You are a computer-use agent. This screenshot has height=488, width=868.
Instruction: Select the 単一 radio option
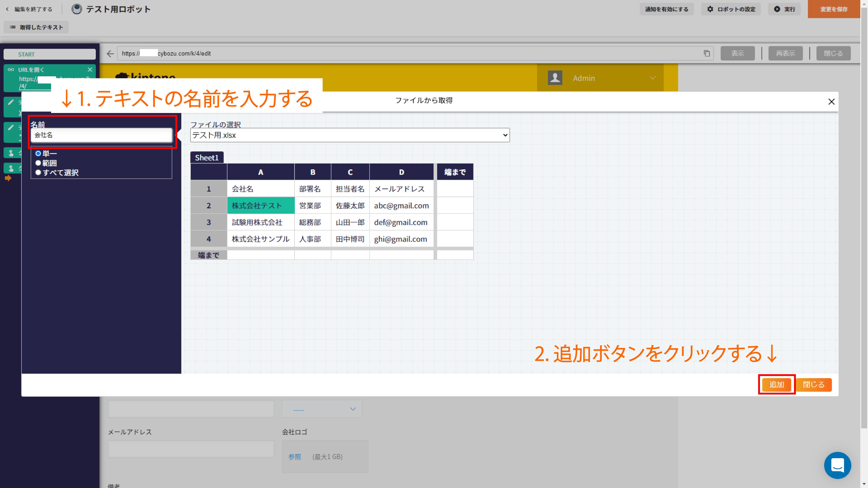click(38, 154)
